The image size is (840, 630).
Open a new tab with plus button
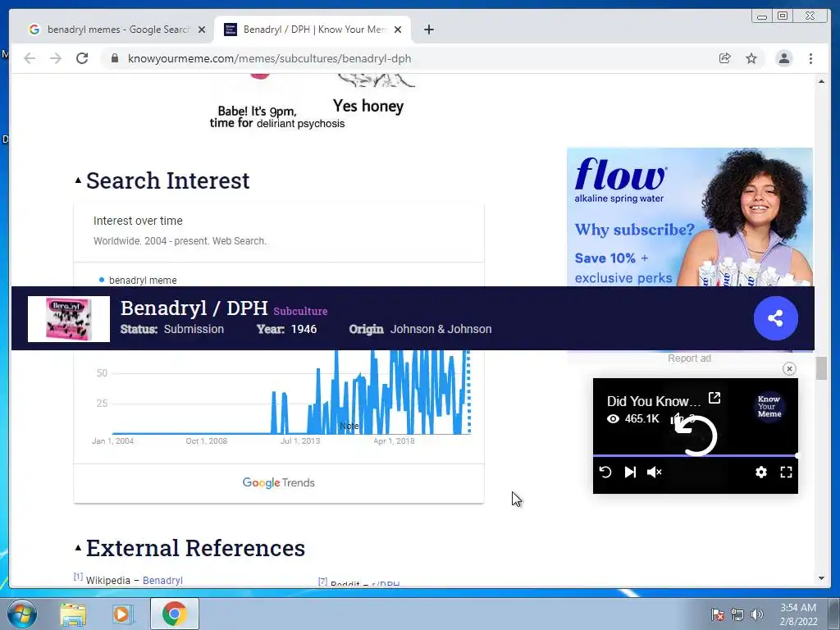428,30
